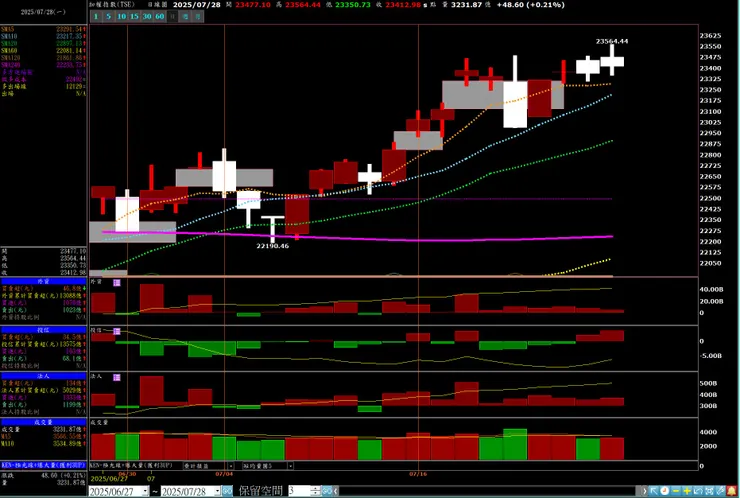Select the 成交量 blue header in left panel
The width and height of the screenshot is (740, 498).
pos(43,422)
